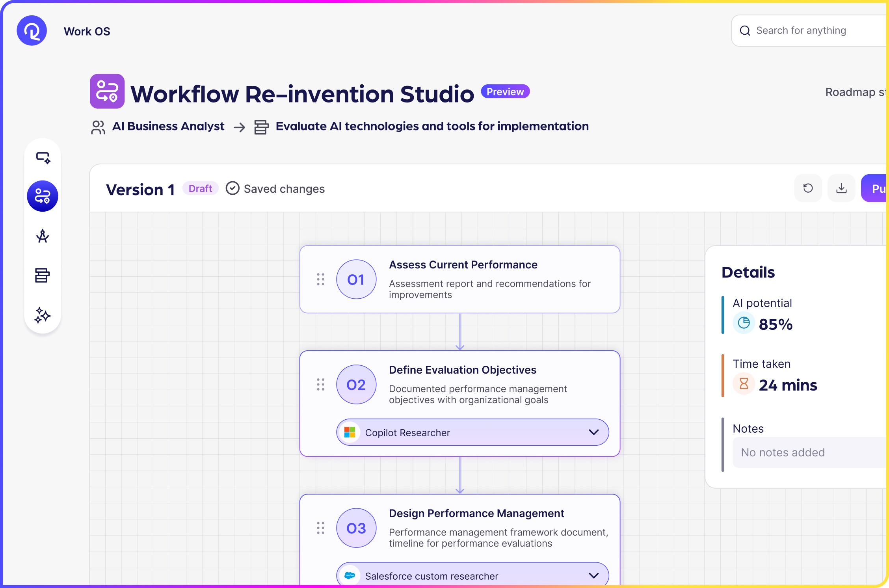Click the Saved changes indicator
Image resolution: width=889 pixels, height=588 pixels.
pos(275,188)
